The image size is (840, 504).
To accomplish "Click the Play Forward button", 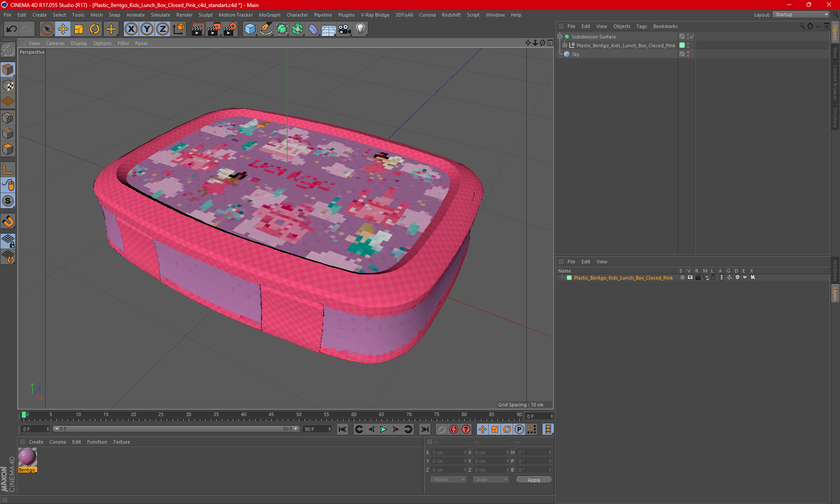I will [383, 429].
